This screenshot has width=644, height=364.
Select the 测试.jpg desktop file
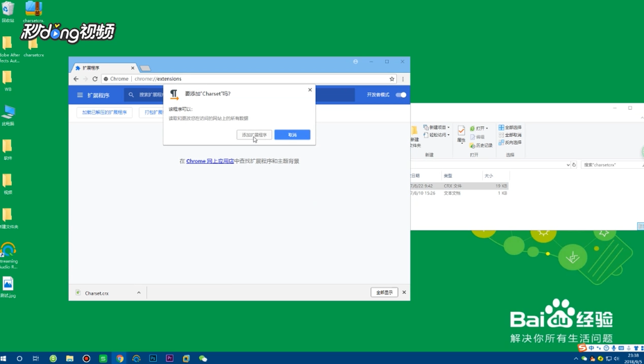[8, 287]
